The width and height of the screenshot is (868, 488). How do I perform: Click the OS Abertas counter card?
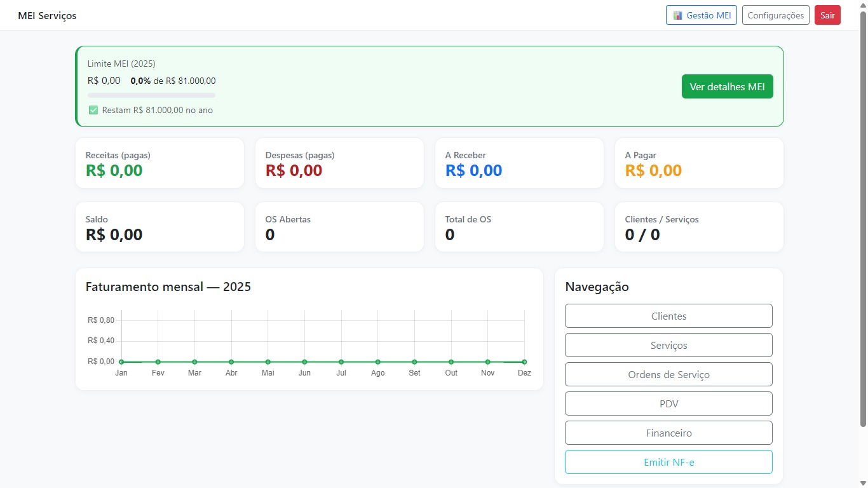[339, 227]
